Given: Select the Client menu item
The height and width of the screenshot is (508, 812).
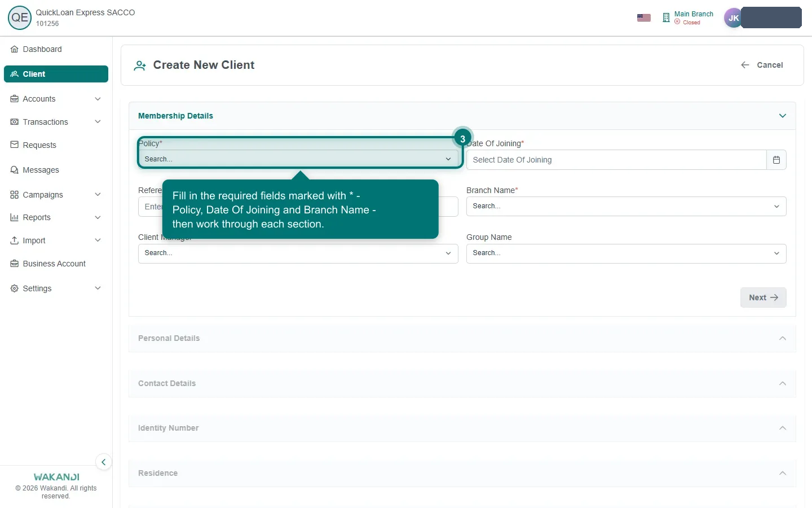Looking at the screenshot, I should (x=56, y=74).
